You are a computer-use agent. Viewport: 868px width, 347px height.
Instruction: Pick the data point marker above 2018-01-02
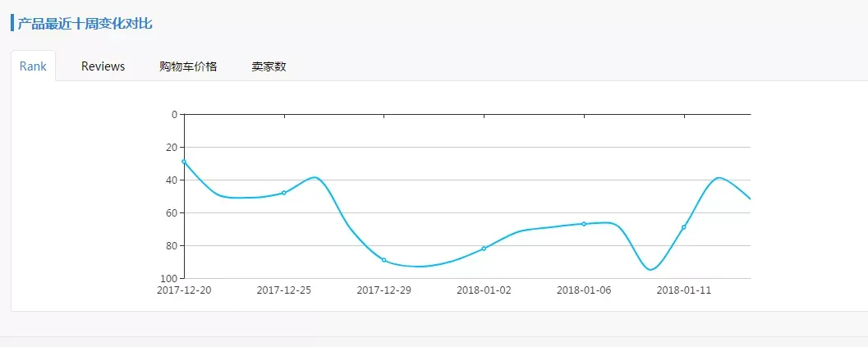484,249
